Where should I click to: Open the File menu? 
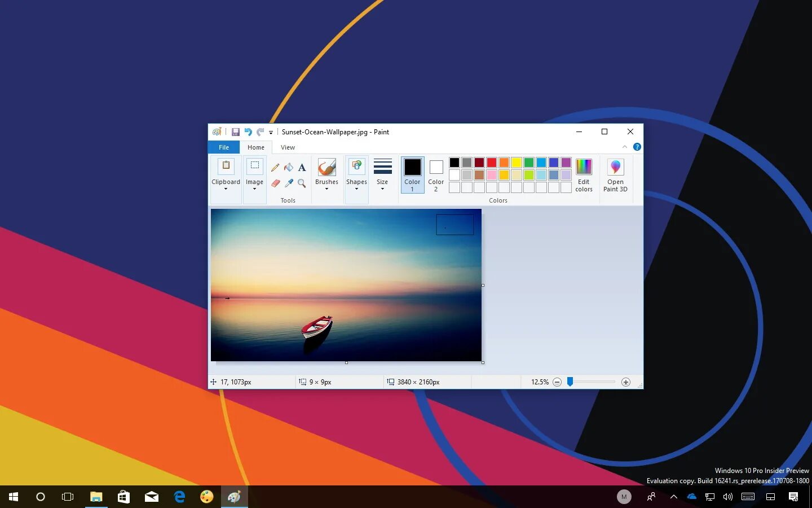pyautogui.click(x=224, y=147)
